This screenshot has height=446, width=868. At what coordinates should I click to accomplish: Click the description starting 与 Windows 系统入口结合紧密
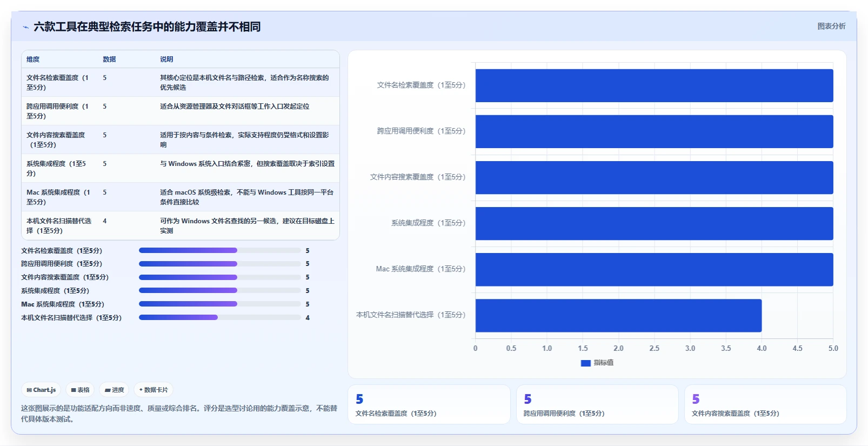pos(248,164)
